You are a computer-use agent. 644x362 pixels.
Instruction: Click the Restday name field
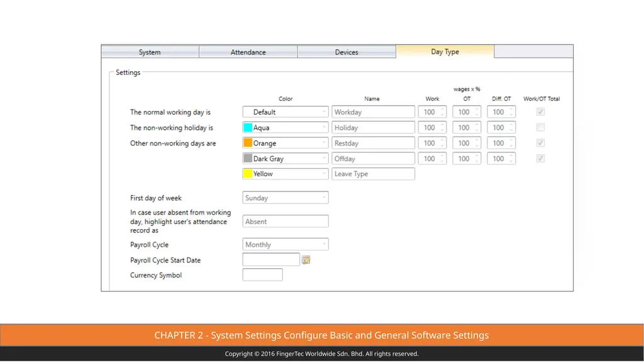(x=374, y=143)
